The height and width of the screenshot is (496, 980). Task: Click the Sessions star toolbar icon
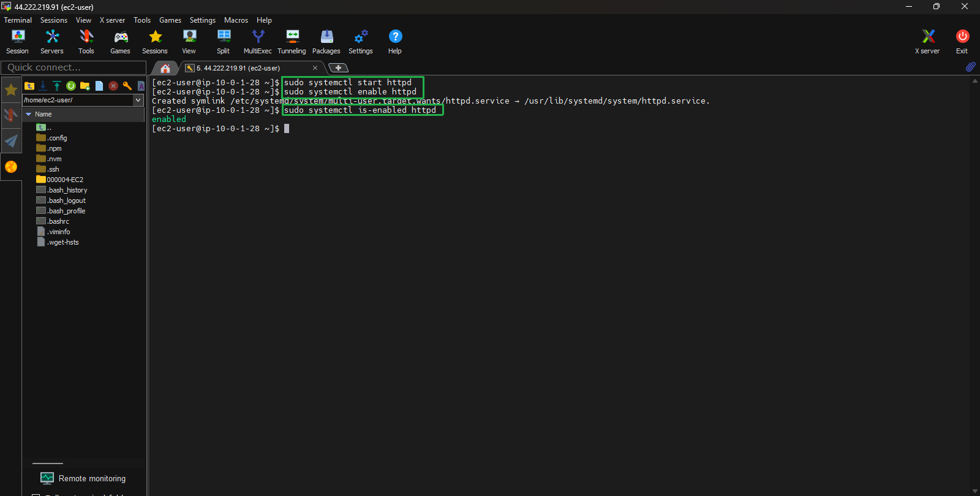155,42
